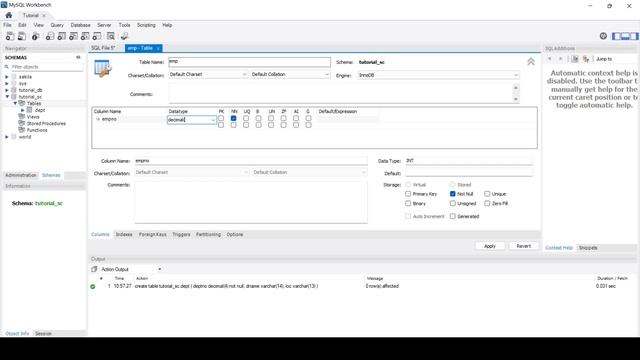
Task: Expand the world schema
Action: point(7,137)
